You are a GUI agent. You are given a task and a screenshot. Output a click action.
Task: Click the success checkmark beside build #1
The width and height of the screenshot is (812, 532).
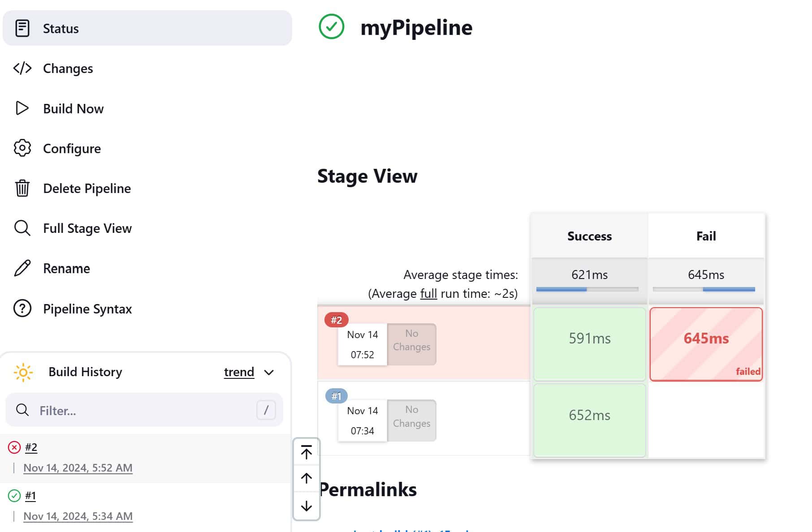pyautogui.click(x=13, y=495)
